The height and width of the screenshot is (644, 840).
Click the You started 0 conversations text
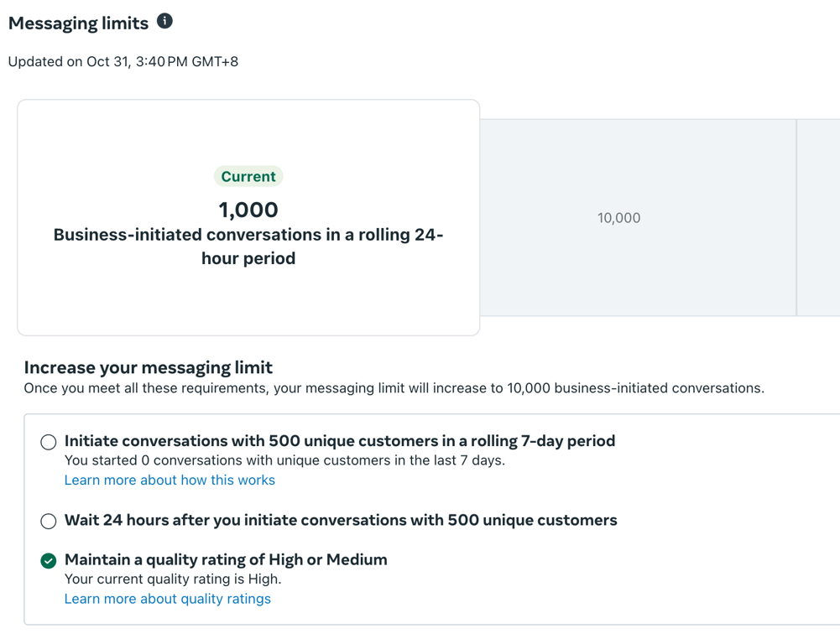click(x=284, y=460)
